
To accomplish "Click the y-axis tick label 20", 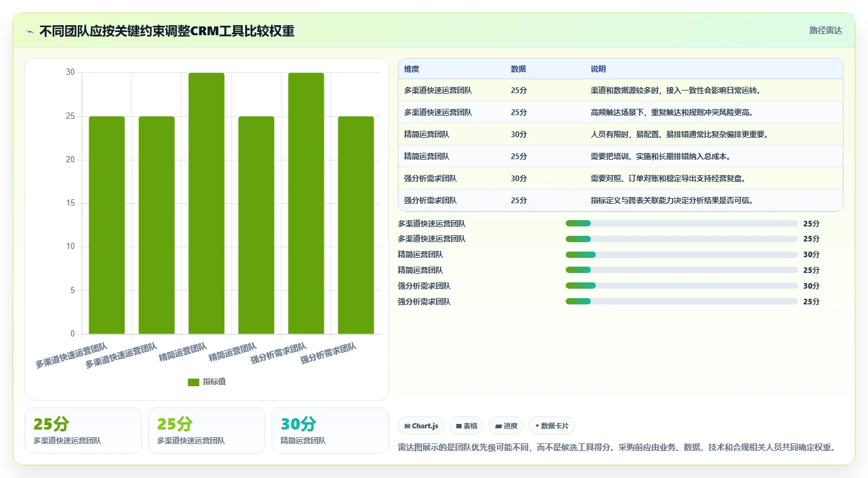I will point(70,160).
